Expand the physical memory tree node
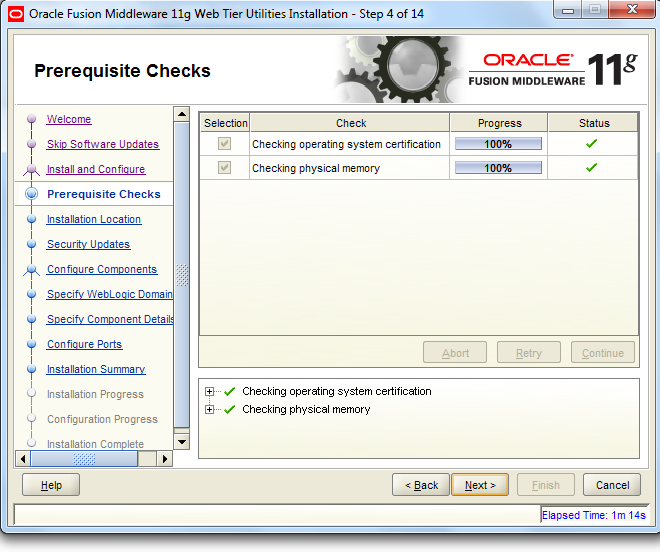The height and width of the screenshot is (552, 660). [x=209, y=409]
